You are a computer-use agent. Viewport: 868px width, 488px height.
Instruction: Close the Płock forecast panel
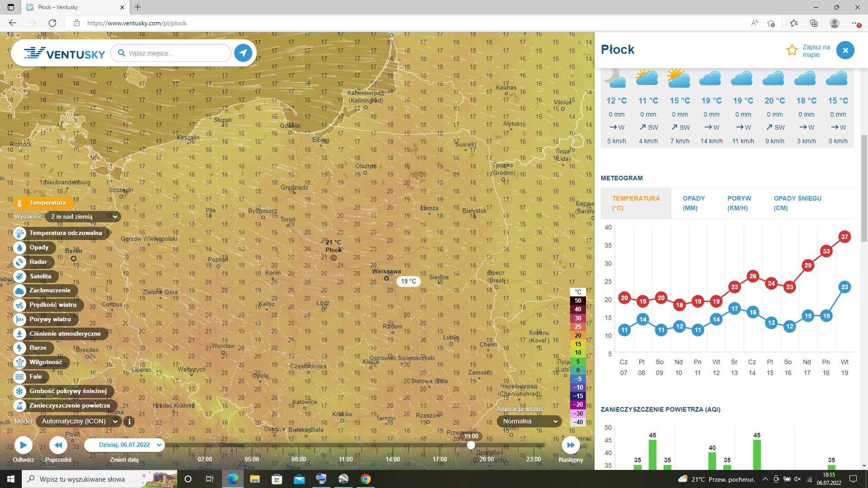(x=845, y=50)
